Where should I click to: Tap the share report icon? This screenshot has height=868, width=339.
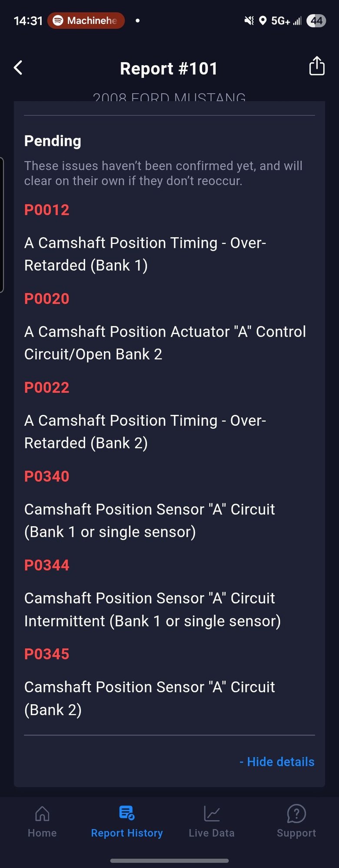point(316,66)
